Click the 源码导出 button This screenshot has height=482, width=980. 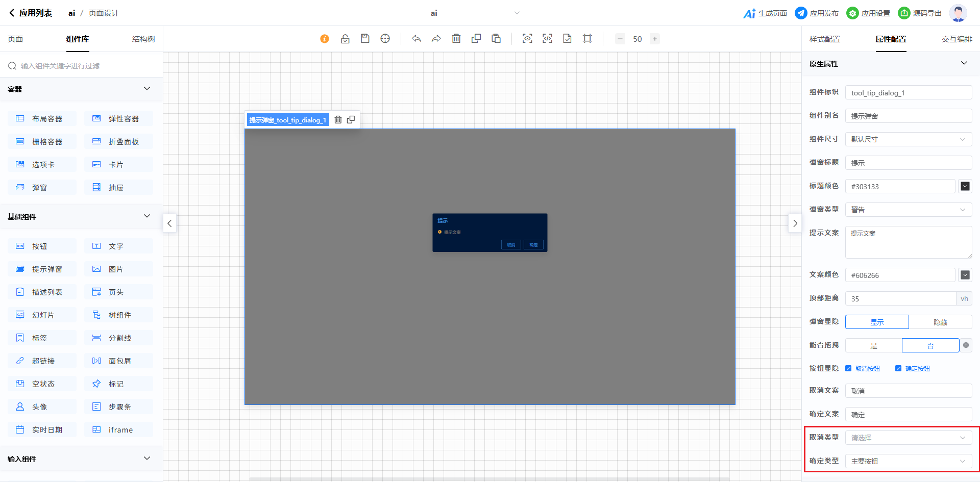coord(920,13)
